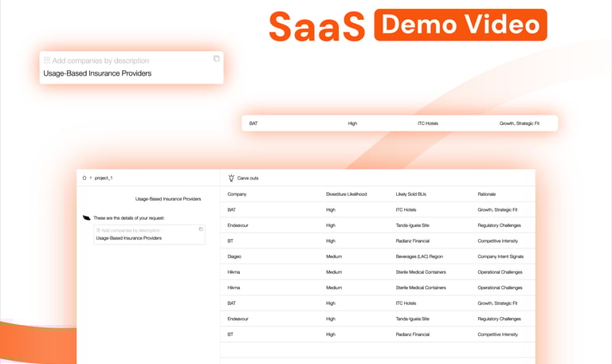Click the "Usage-Based Insurance Providers" chat message bubble
This screenshot has width=612, height=364.
168,199
